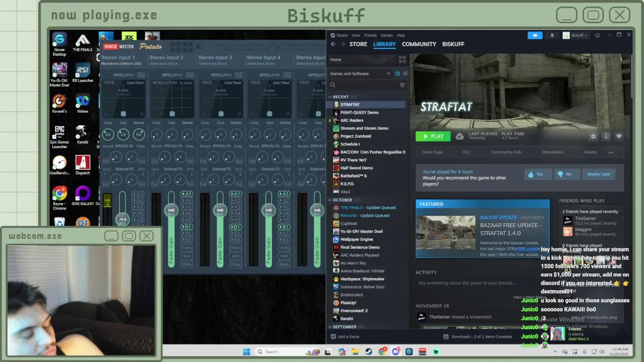Show ready-to-play games filter icon
644x362 pixels.
coord(405,73)
